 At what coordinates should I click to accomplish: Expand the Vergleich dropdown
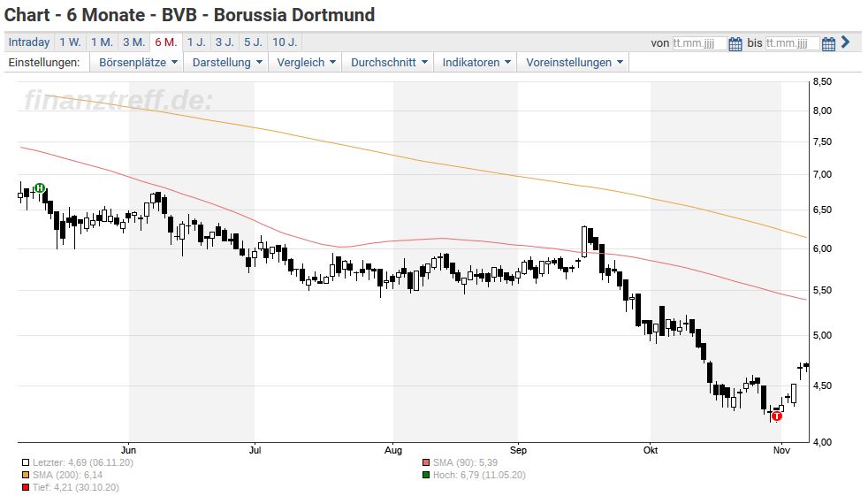(306, 63)
